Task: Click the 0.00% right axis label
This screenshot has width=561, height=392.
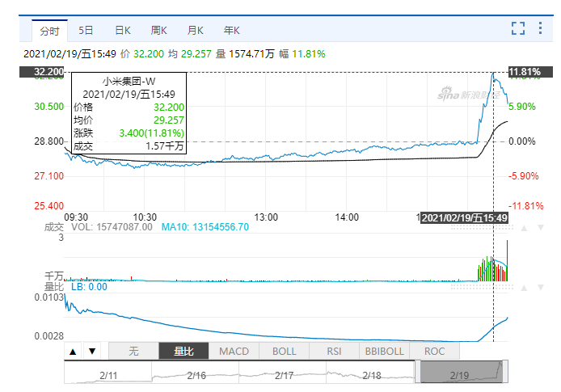Action: tap(522, 141)
